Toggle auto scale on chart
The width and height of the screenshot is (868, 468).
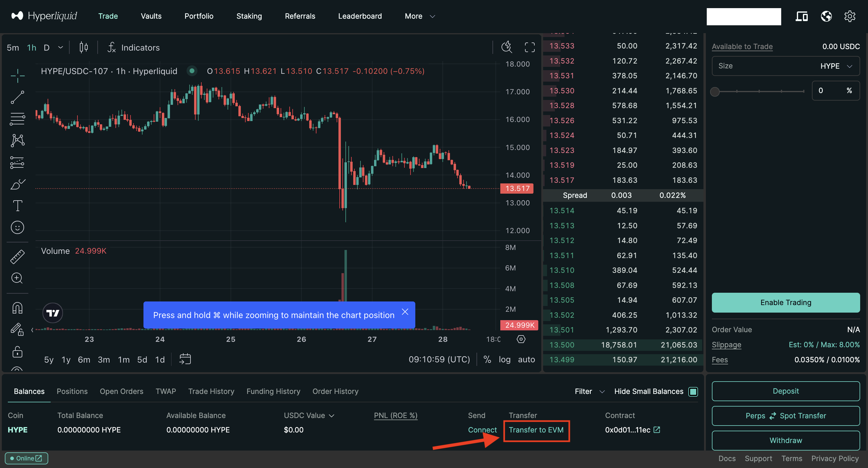coord(526,359)
